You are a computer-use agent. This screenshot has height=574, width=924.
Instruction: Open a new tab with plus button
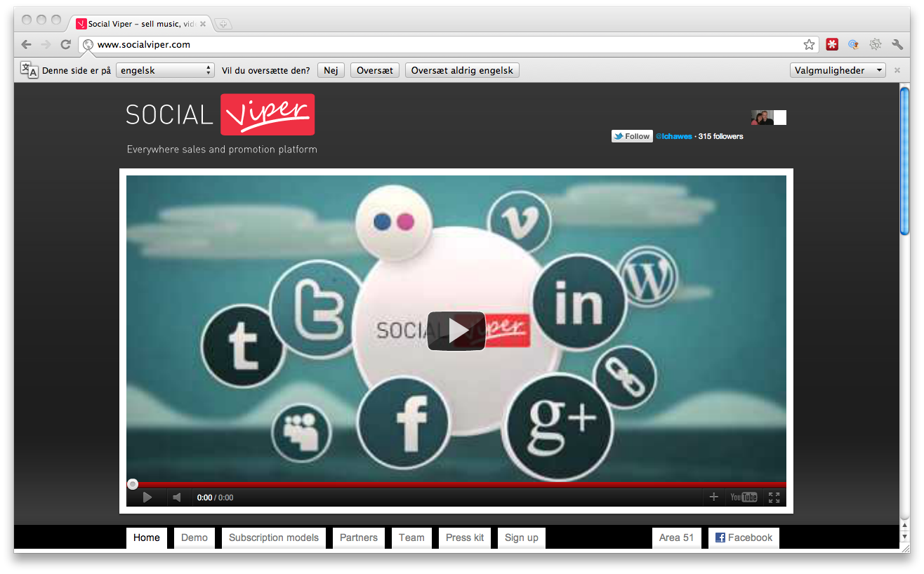click(223, 24)
